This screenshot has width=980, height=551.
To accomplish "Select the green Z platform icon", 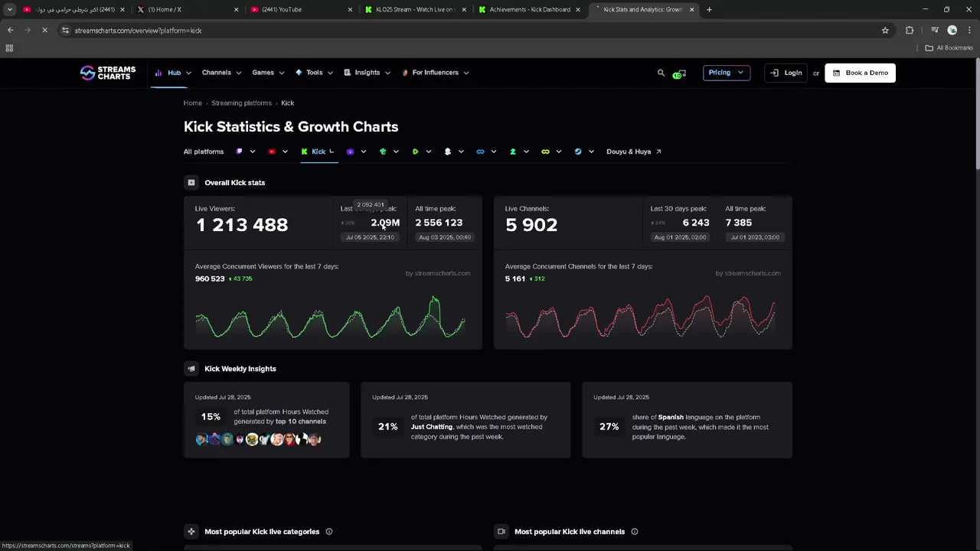I will pyautogui.click(x=513, y=152).
